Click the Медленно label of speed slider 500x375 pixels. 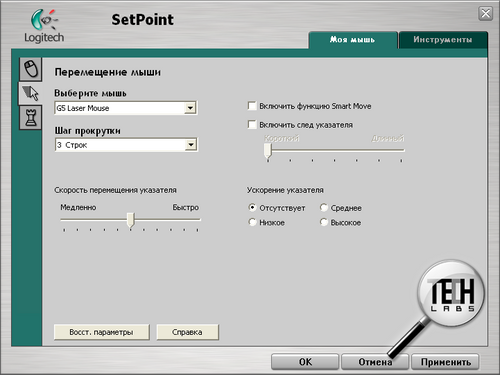(78, 207)
